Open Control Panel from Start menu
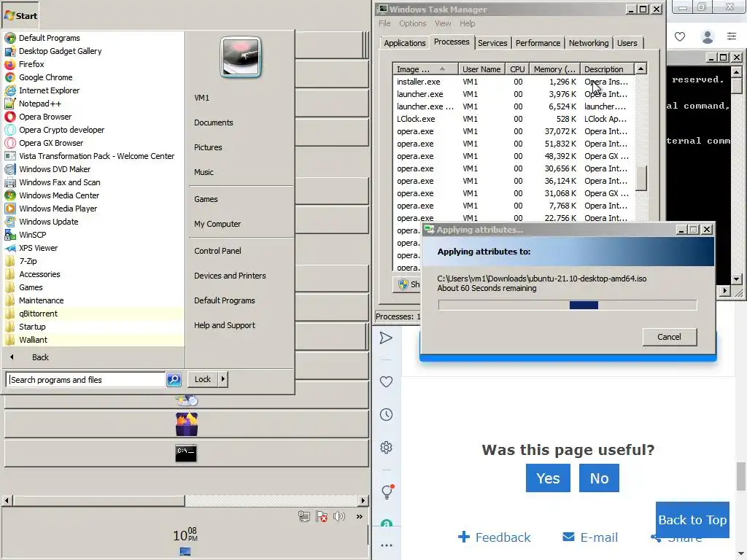 pos(217,251)
